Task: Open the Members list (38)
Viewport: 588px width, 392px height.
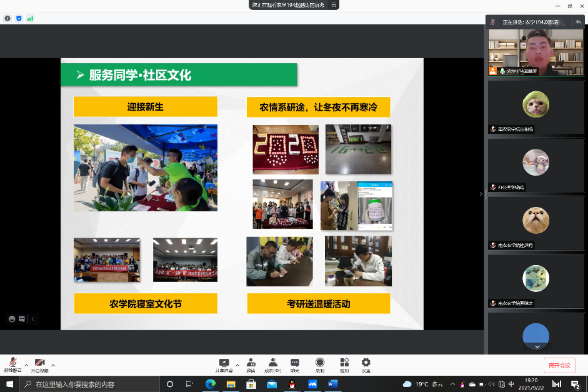Action: [x=272, y=364]
